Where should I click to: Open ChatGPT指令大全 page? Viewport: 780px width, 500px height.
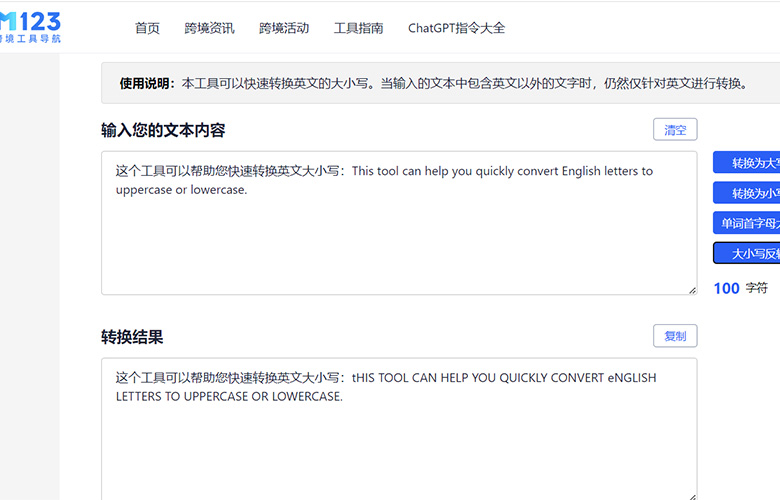(456, 28)
